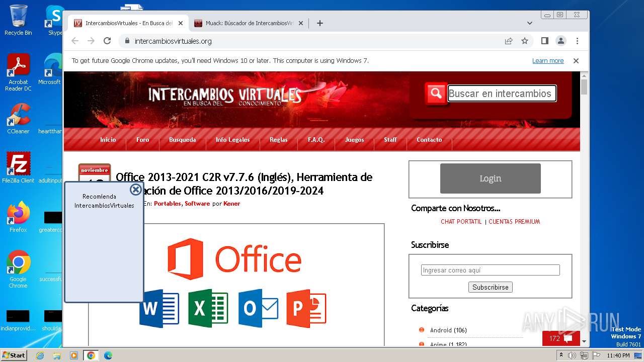
Task: Open the Reglas menu item
Action: 278,140
